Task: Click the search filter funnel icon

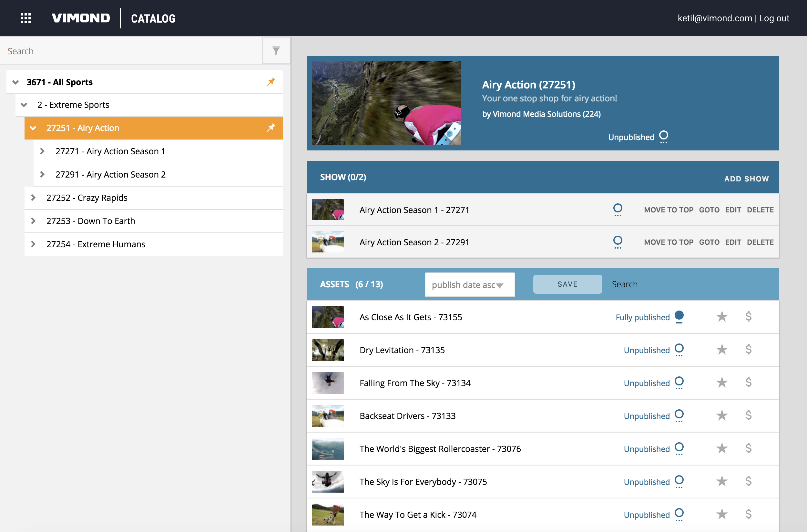Action: click(x=276, y=51)
